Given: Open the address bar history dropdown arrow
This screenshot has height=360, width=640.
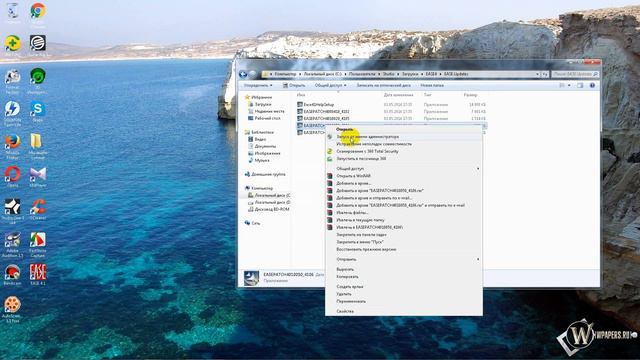Looking at the screenshot, I should [537, 74].
